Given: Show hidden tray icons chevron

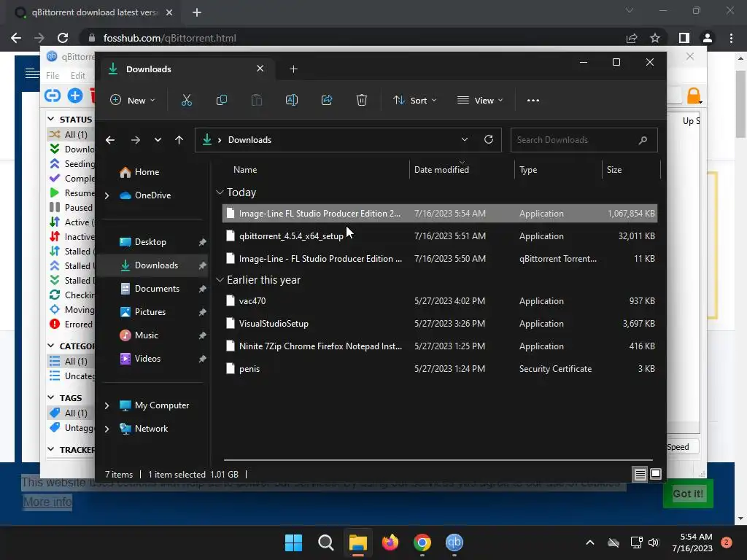Looking at the screenshot, I should click(589, 542).
